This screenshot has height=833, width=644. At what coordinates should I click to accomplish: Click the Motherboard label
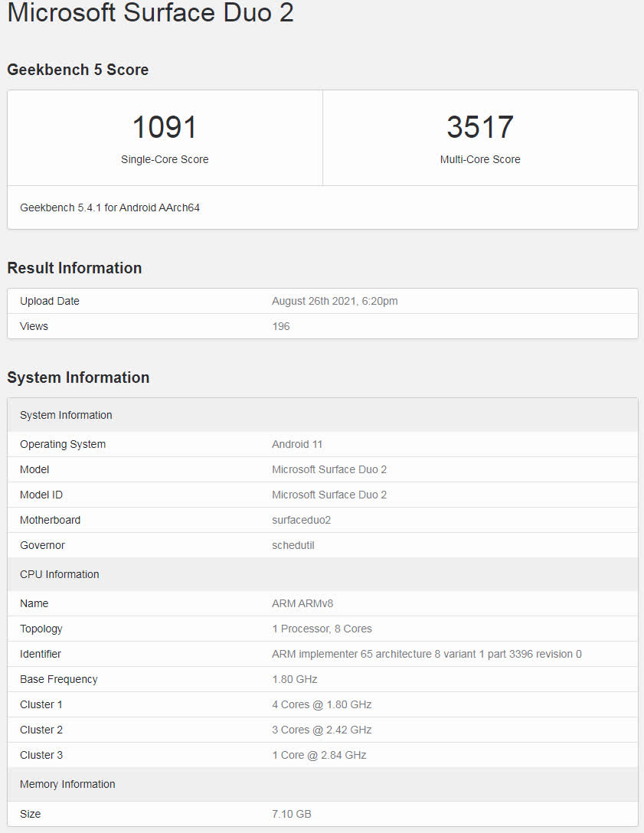[50, 520]
